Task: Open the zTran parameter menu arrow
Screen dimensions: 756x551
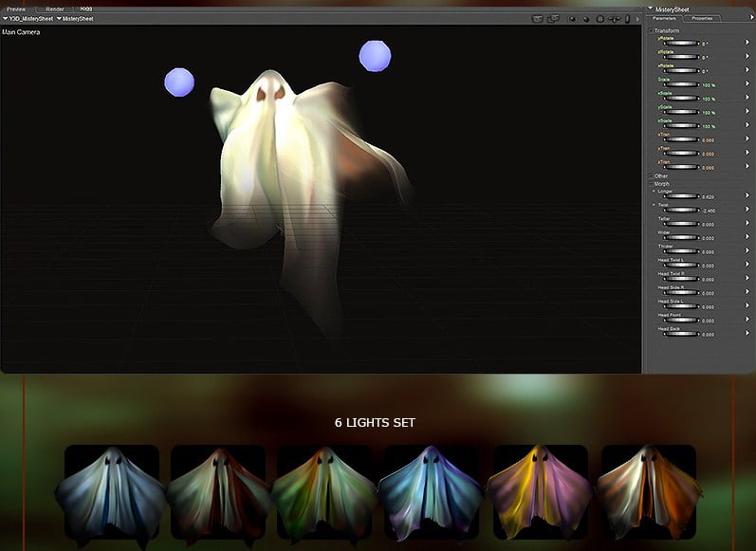Action: [x=747, y=166]
